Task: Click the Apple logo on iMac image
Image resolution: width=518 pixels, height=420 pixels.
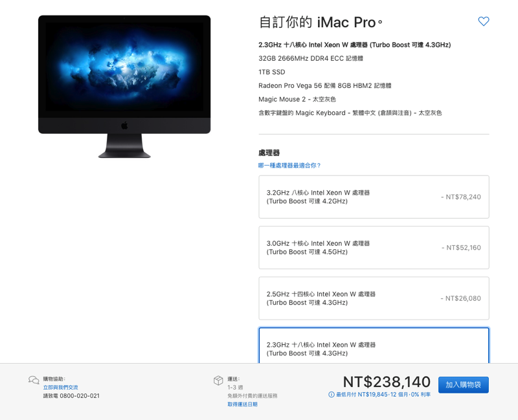Action: (124, 126)
